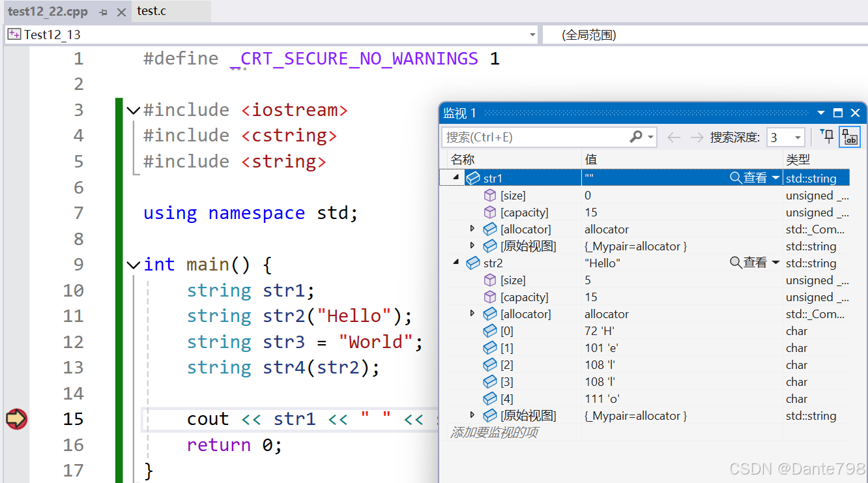Click the back arrow in Watch 1 search
Screen dimensions: 868x483
click(674, 137)
